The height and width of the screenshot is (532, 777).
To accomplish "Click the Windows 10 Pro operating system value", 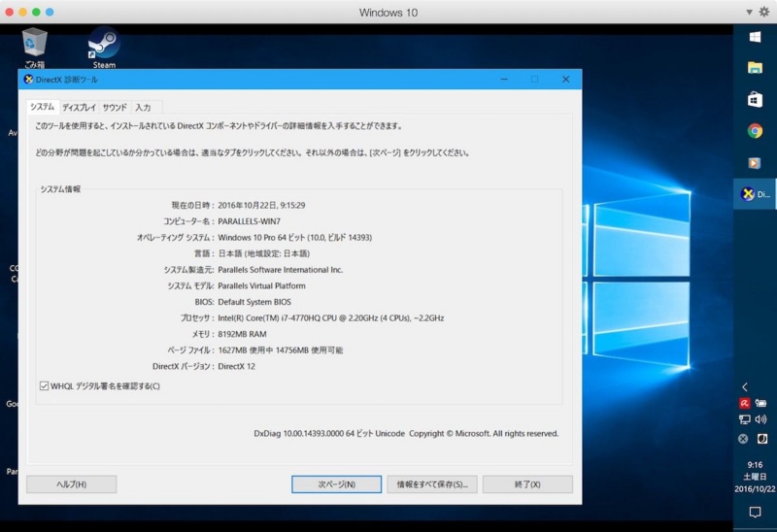I will tap(295, 238).
